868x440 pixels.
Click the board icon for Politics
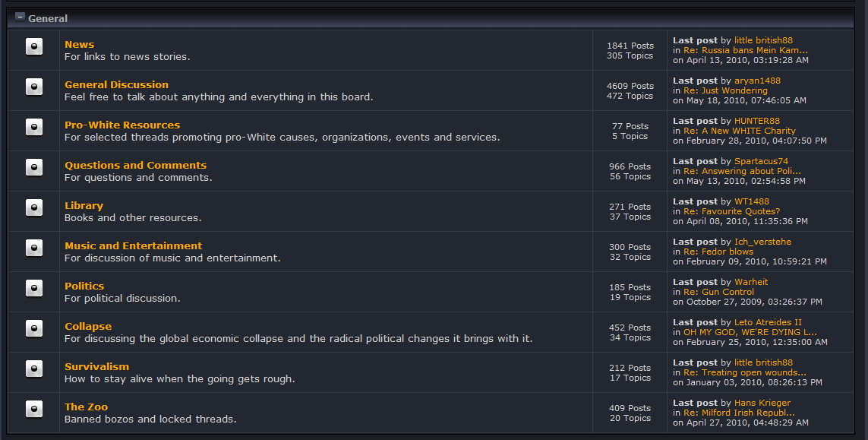point(33,288)
